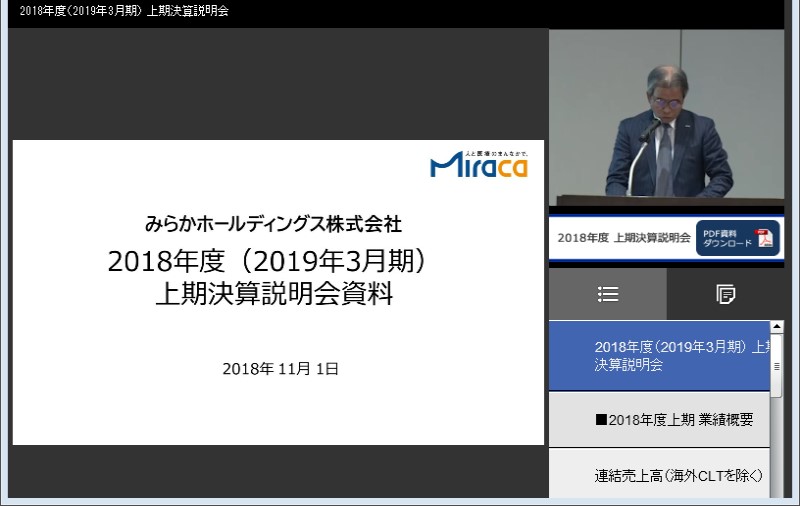Click the 2018年度 上期決算説明会 banner label

tap(623, 238)
